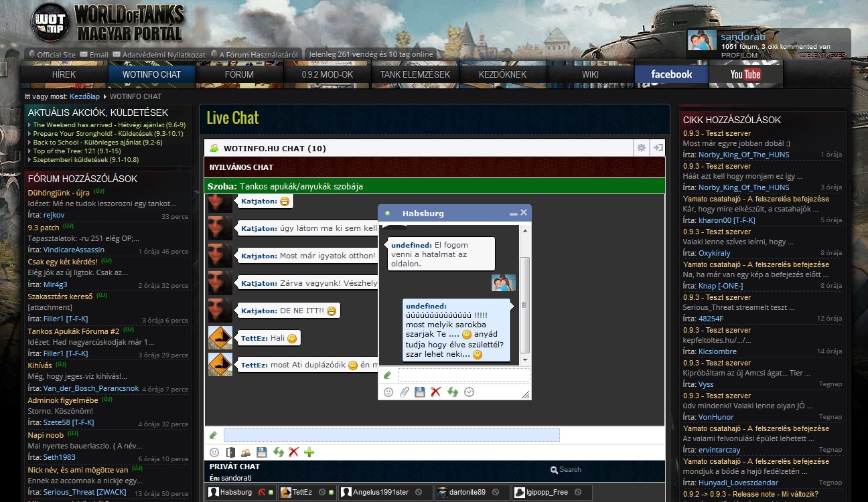Click the exit room door icon
The image size is (868, 502).
coord(230,452)
